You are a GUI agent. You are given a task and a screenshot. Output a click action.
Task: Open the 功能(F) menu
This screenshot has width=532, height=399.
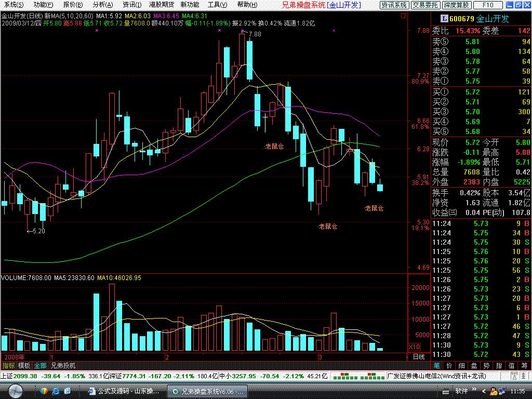pyautogui.click(x=44, y=5)
